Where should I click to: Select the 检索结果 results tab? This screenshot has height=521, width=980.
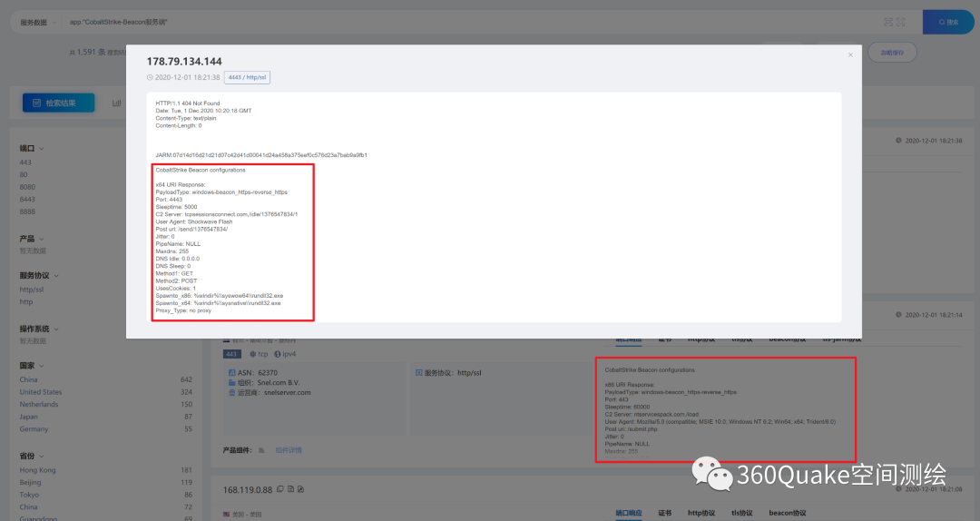tap(59, 103)
